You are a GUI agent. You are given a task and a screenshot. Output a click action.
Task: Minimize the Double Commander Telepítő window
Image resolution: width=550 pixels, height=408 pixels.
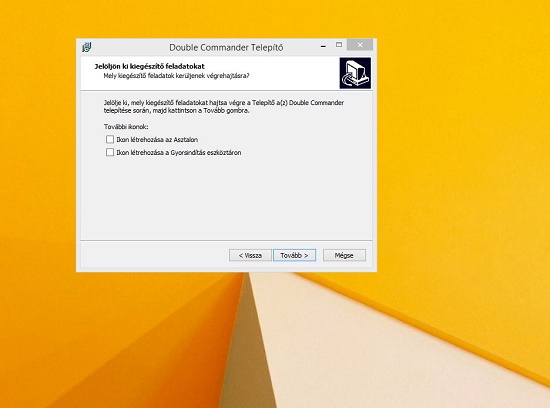point(323,46)
